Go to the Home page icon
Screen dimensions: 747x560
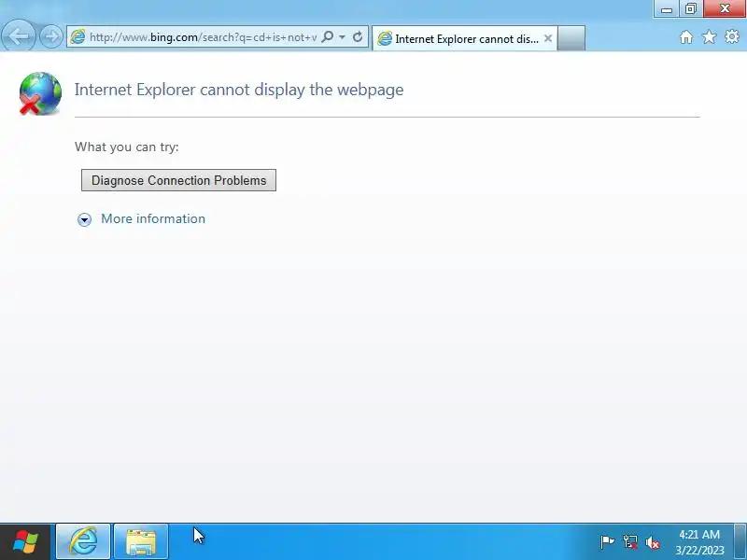pyautogui.click(x=686, y=36)
